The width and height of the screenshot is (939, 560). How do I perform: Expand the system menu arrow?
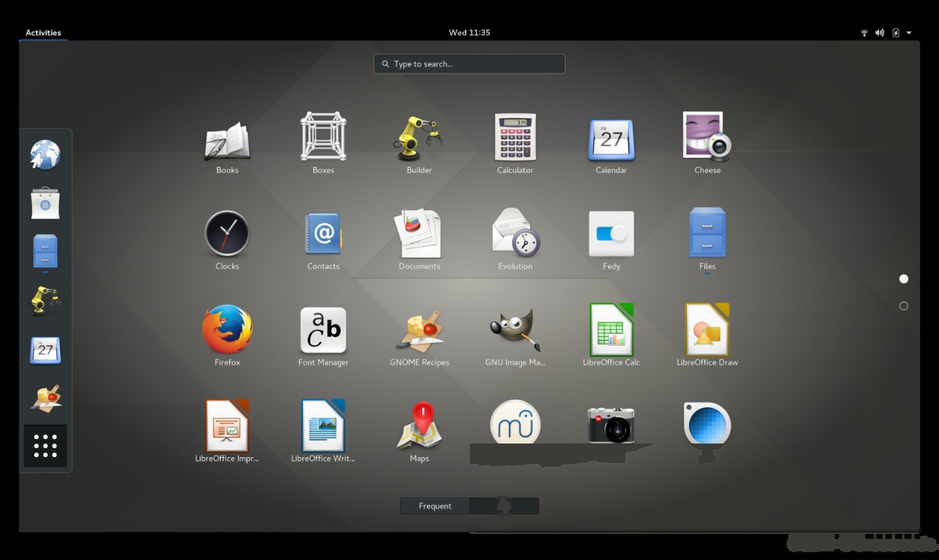(909, 33)
